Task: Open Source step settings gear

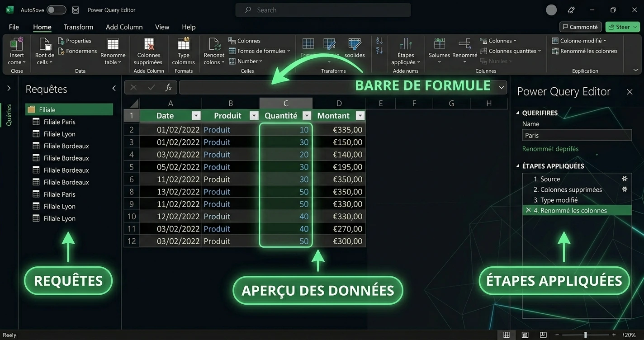Action: (x=625, y=179)
